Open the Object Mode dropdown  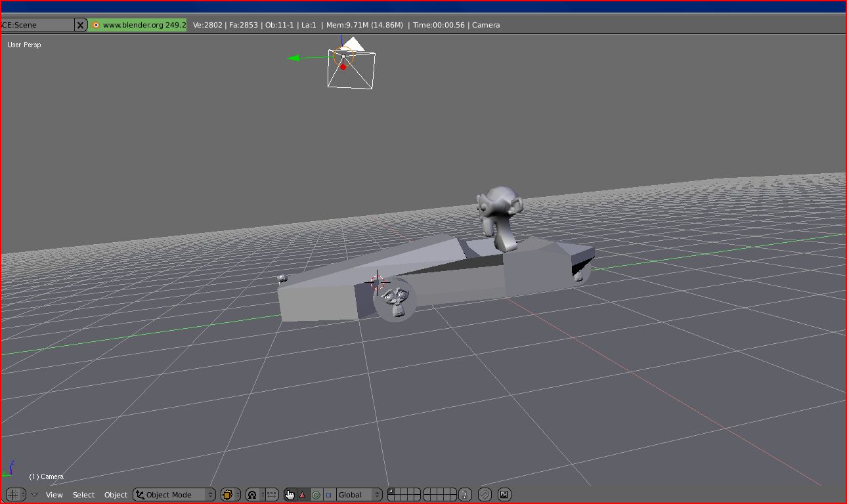click(174, 495)
